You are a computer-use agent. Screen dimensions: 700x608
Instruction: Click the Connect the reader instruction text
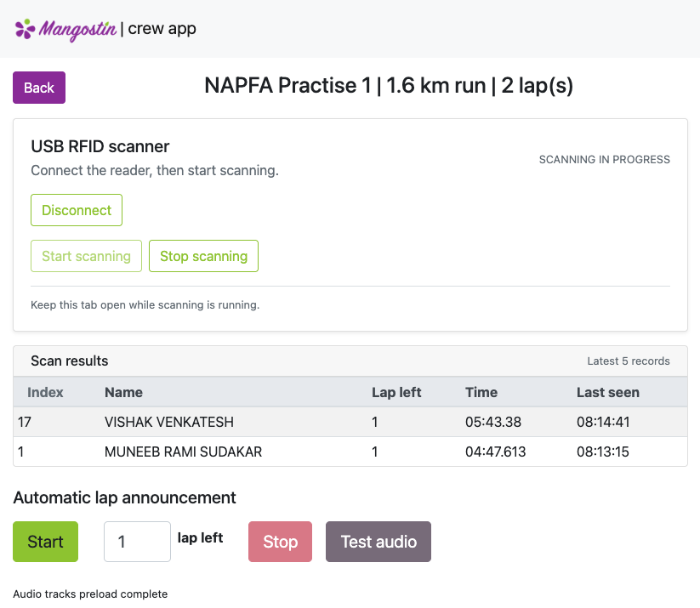click(155, 171)
